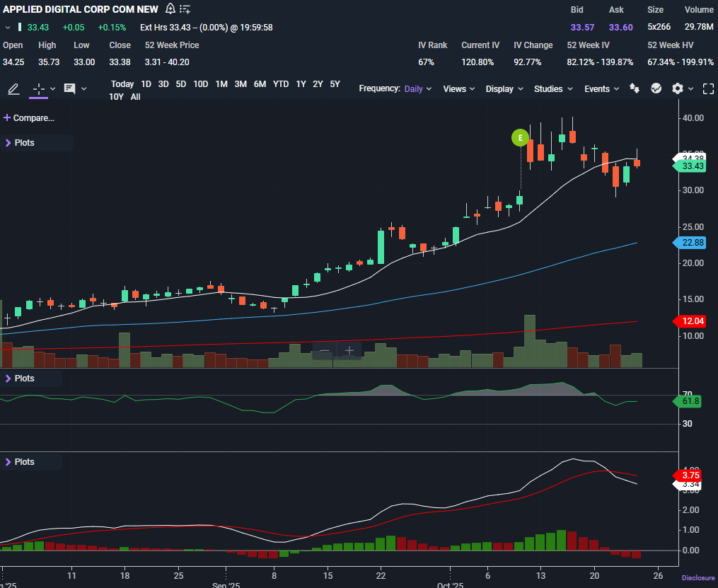The image size is (718, 588).
Task: Click the APPLIED DIGITAL CORP COM NEW title
Action: 81,9
